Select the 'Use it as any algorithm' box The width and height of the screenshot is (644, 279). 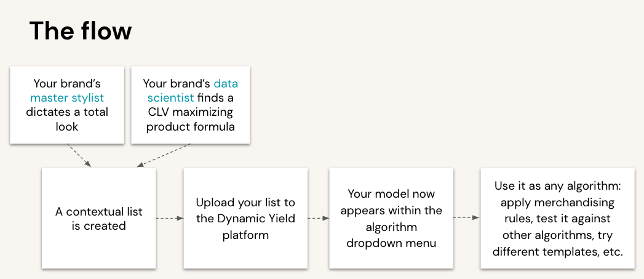tap(557, 218)
